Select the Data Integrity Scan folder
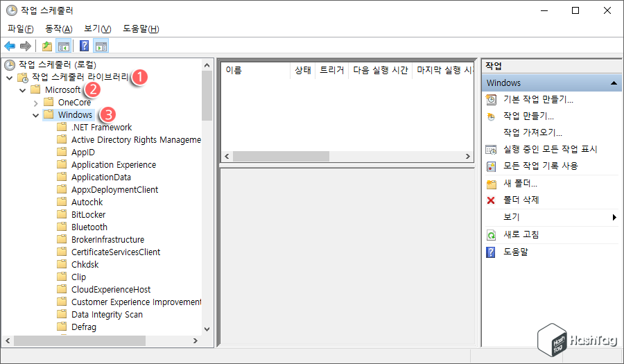Image resolution: width=624 pixels, height=364 pixels. pos(107,315)
